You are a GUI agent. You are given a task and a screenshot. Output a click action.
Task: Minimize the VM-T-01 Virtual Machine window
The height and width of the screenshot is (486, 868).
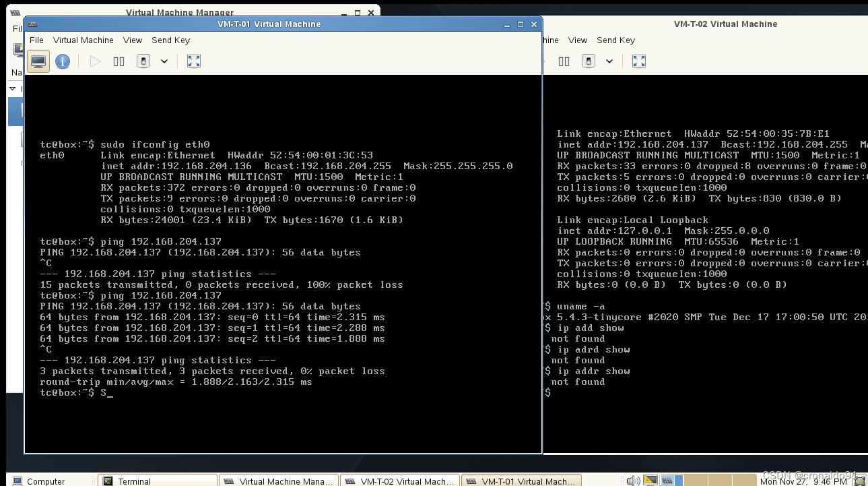coord(507,24)
